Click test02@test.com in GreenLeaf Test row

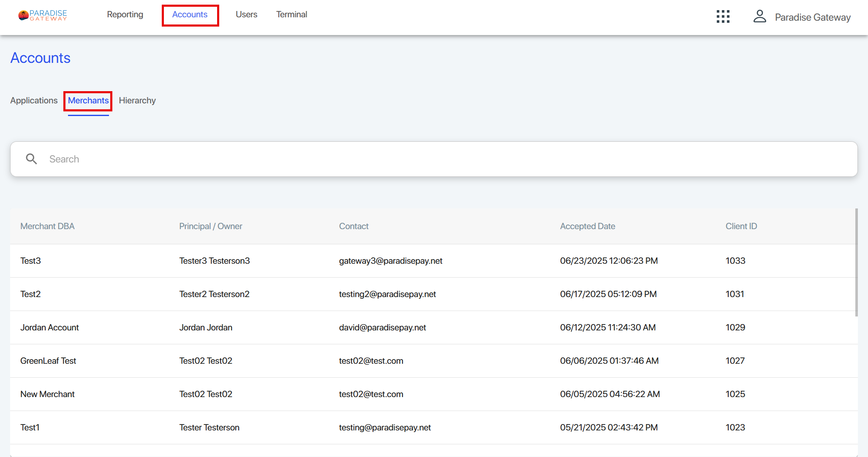pyautogui.click(x=371, y=361)
